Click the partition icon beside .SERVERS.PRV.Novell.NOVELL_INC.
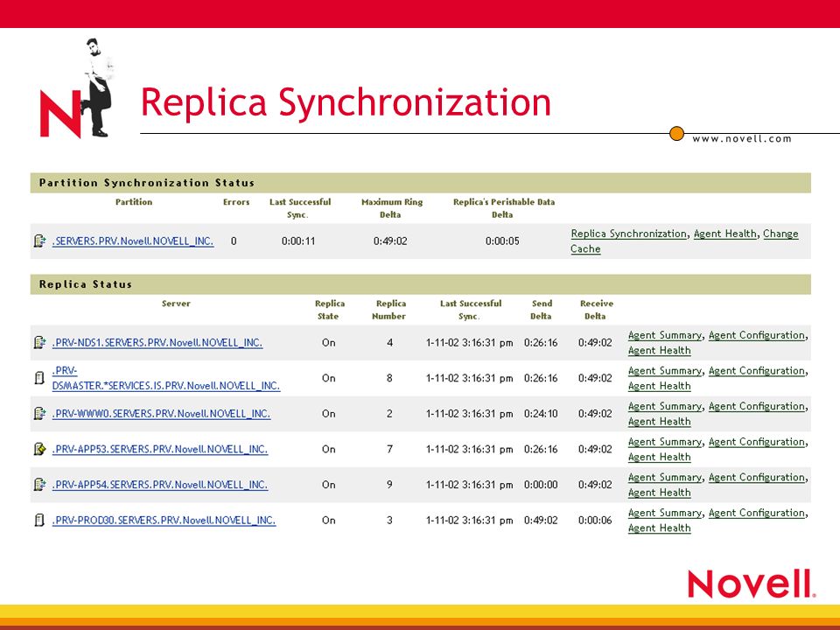Screen dimensions: 840x630 [39, 241]
